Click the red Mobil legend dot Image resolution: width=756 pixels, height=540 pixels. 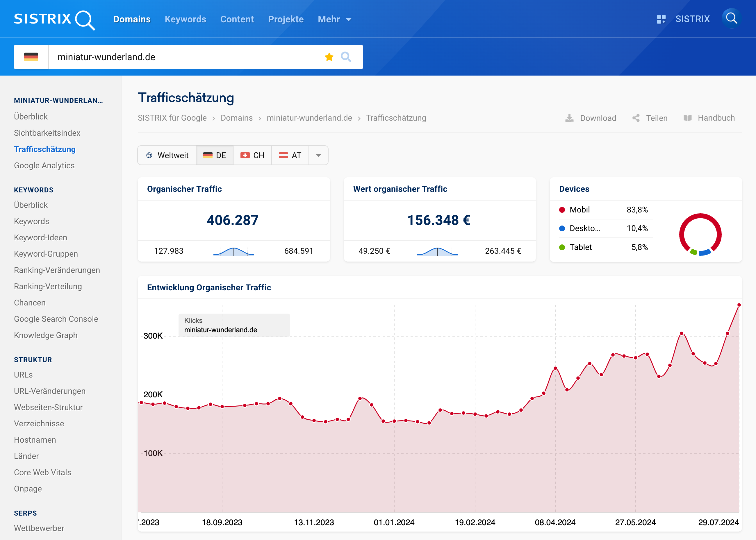point(562,210)
